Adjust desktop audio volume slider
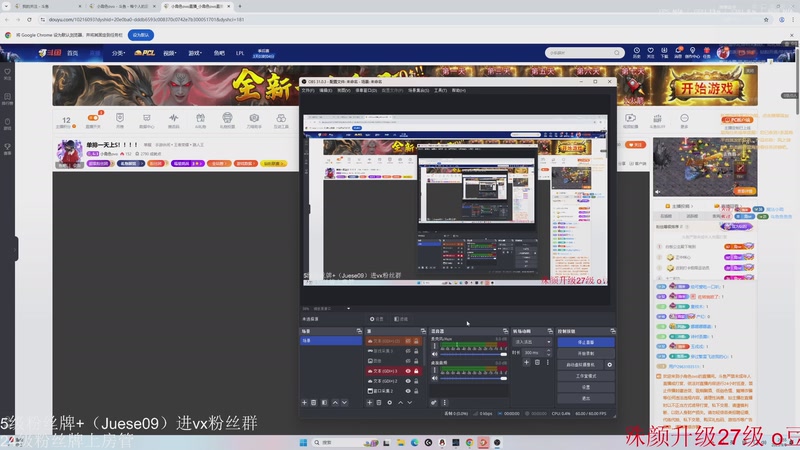800x450 pixels. [473, 378]
